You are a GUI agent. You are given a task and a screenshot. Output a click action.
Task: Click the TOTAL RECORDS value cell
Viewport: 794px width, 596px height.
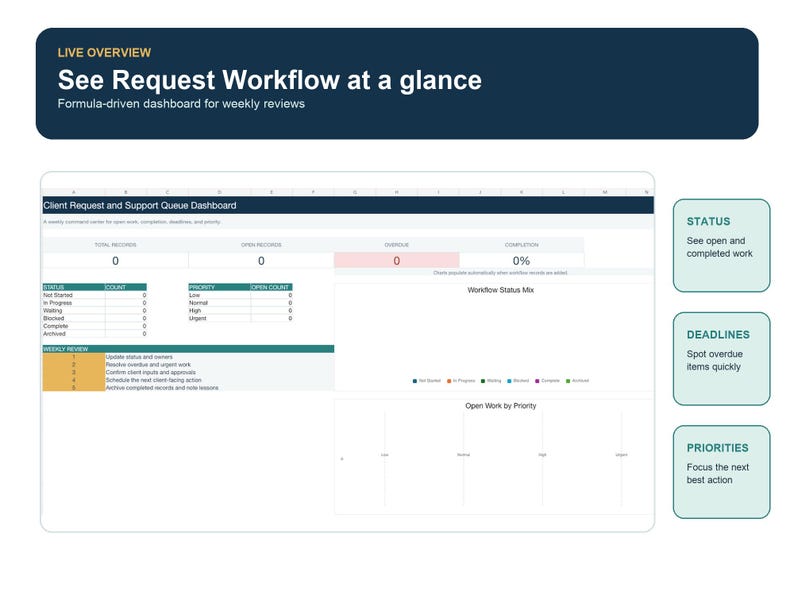coord(115,261)
